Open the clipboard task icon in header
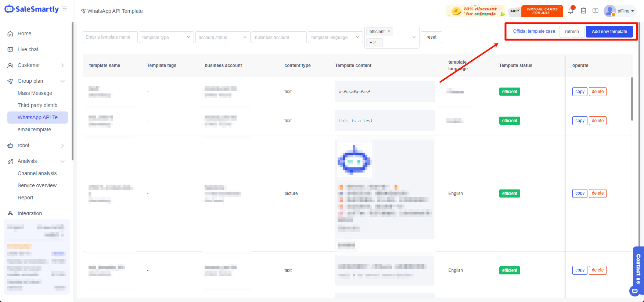 583,11
